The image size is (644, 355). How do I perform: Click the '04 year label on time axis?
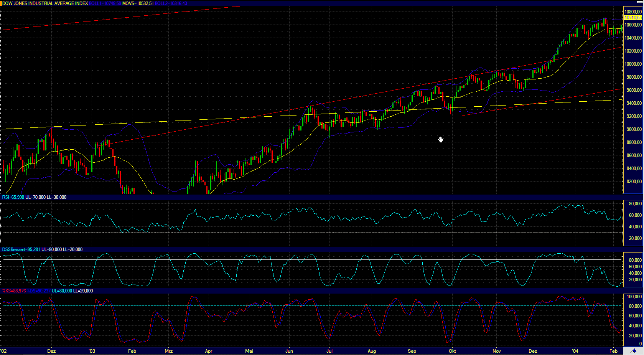pyautogui.click(x=575, y=351)
